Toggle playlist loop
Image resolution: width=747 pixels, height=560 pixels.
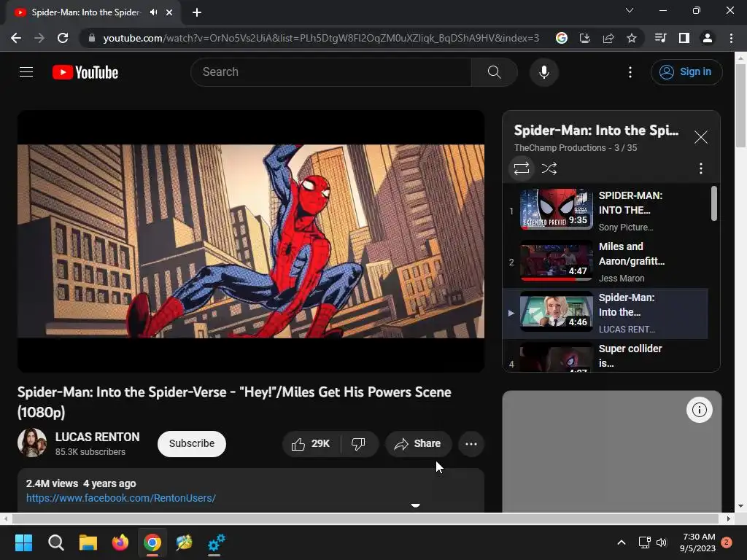point(521,168)
